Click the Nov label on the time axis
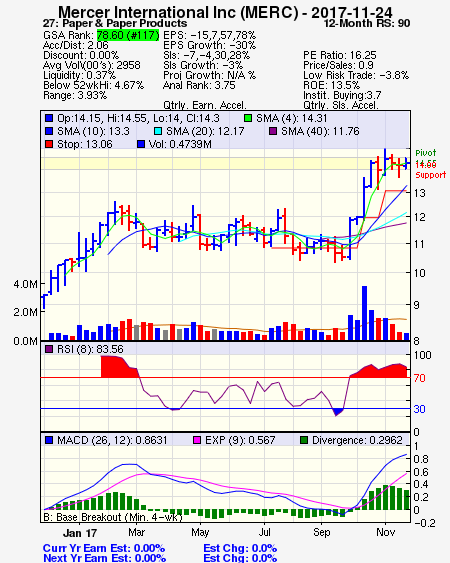This screenshot has height=563, width=450. click(x=385, y=532)
